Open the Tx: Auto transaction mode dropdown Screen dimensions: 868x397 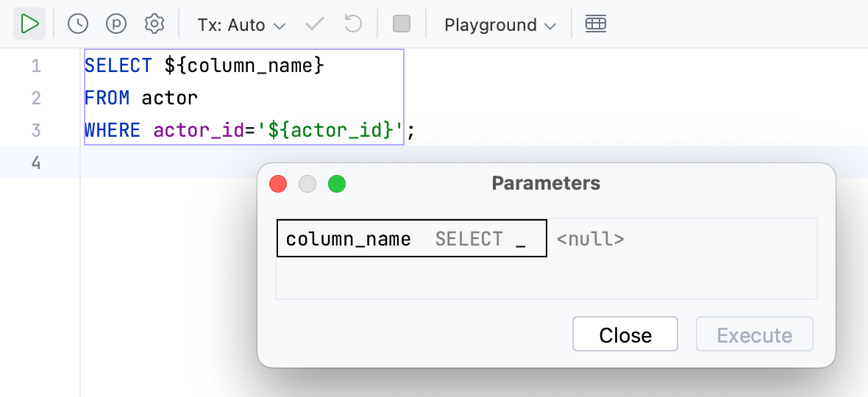point(241,25)
